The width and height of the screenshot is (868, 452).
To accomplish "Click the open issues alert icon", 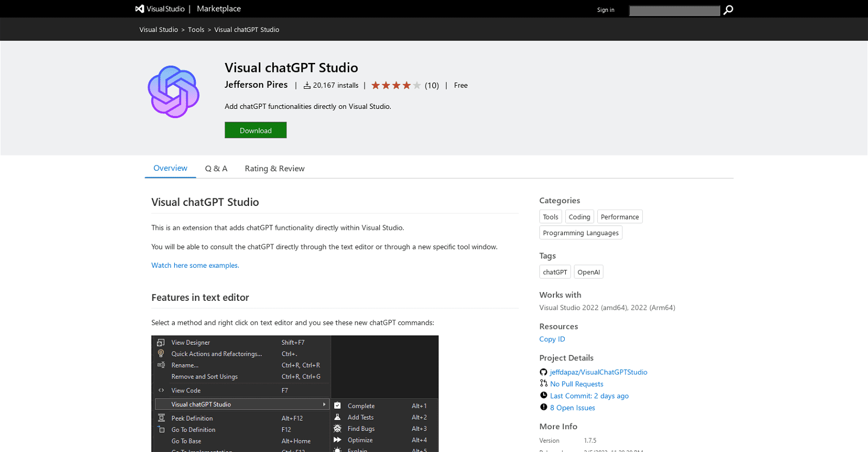I will click(x=544, y=407).
